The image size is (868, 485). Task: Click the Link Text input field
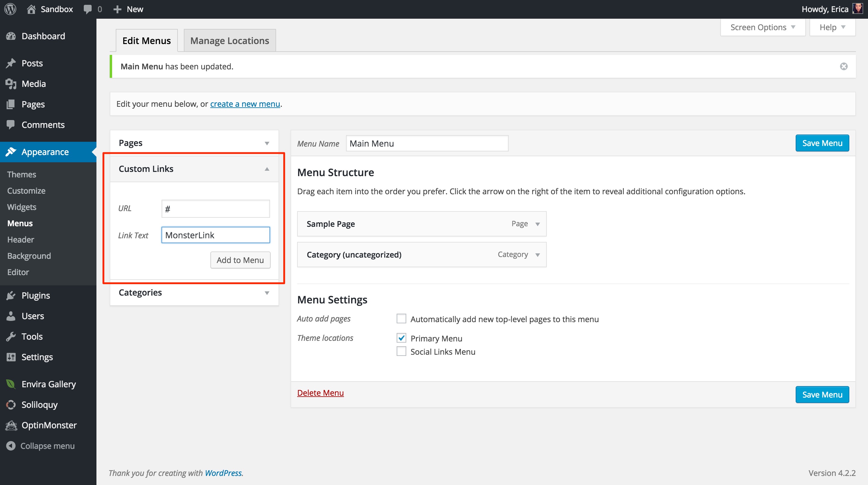click(216, 234)
